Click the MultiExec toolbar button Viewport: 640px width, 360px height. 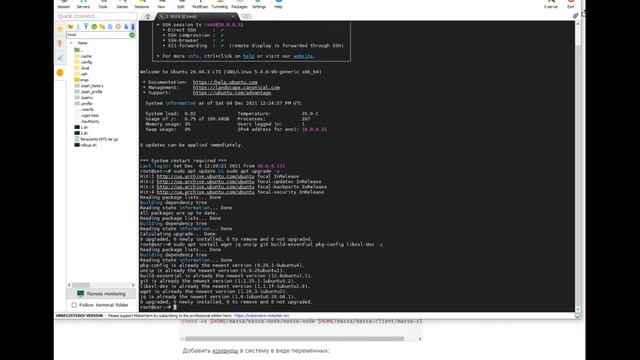[200, 4]
